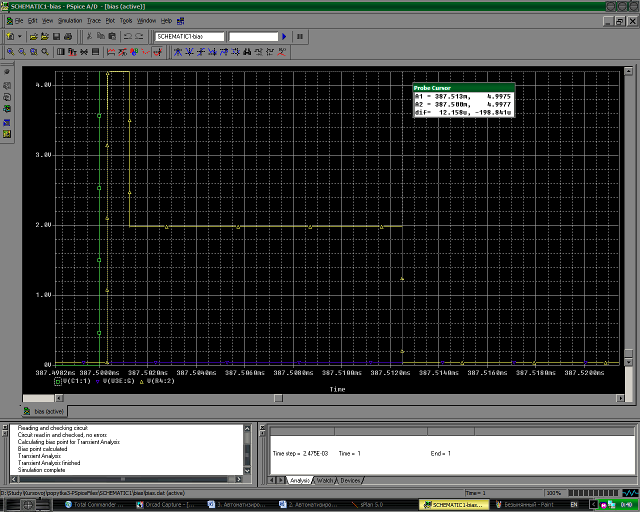Click the Add Trace toolbar icon
This screenshot has height=512, width=640.
110,50
